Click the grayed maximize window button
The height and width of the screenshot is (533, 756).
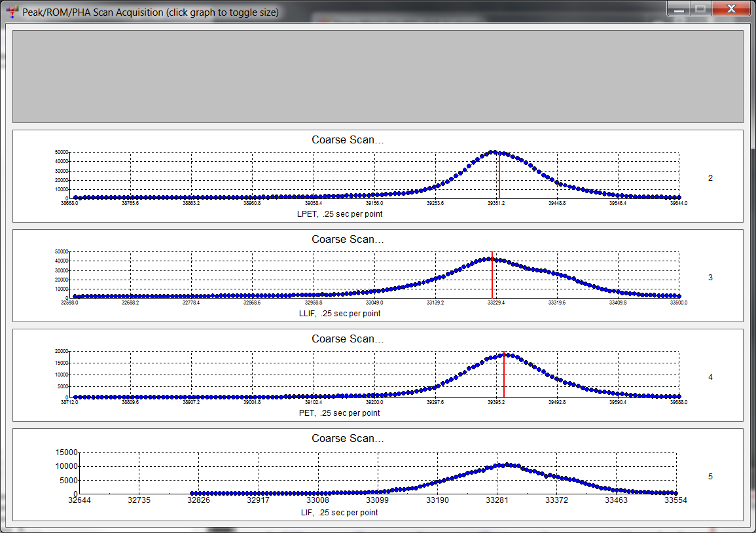coord(700,9)
